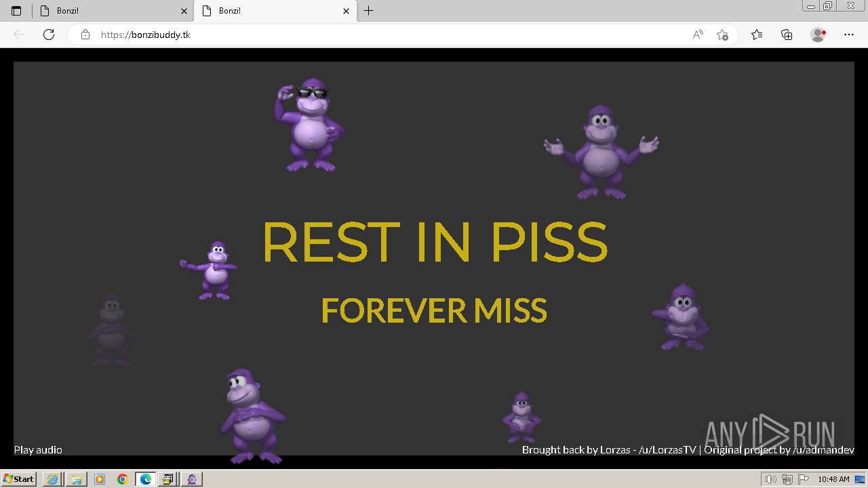Open the volume speaker tray icon
868x488 pixels.
click(770, 479)
